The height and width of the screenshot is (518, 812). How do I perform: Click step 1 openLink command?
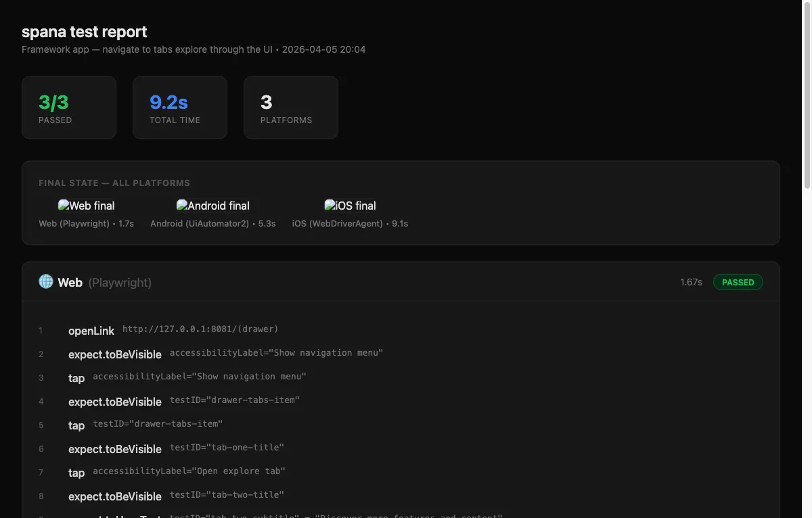(x=91, y=331)
